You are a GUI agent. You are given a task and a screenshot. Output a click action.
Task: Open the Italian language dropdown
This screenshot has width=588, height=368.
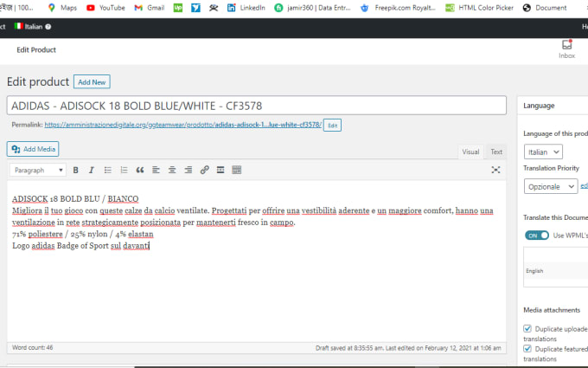click(x=543, y=152)
